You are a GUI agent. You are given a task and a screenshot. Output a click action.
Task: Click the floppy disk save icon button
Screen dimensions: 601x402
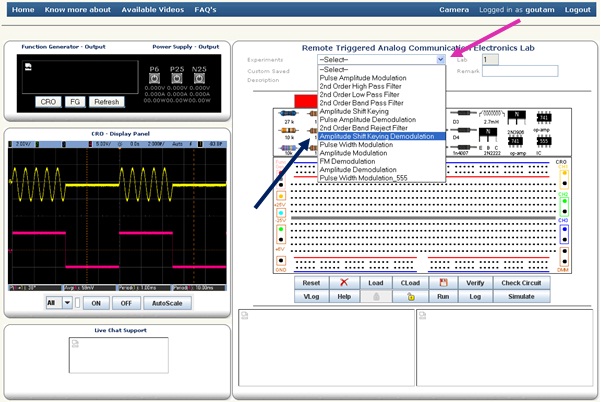(x=442, y=283)
